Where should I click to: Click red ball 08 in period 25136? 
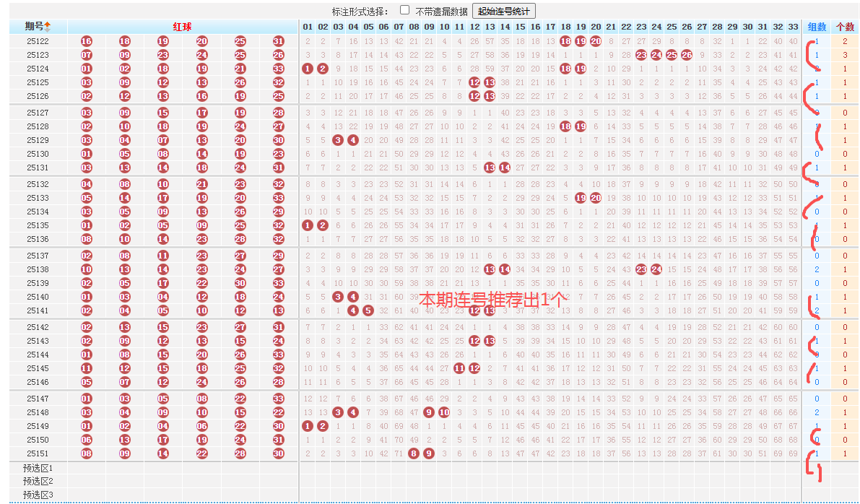pyautogui.click(x=87, y=239)
